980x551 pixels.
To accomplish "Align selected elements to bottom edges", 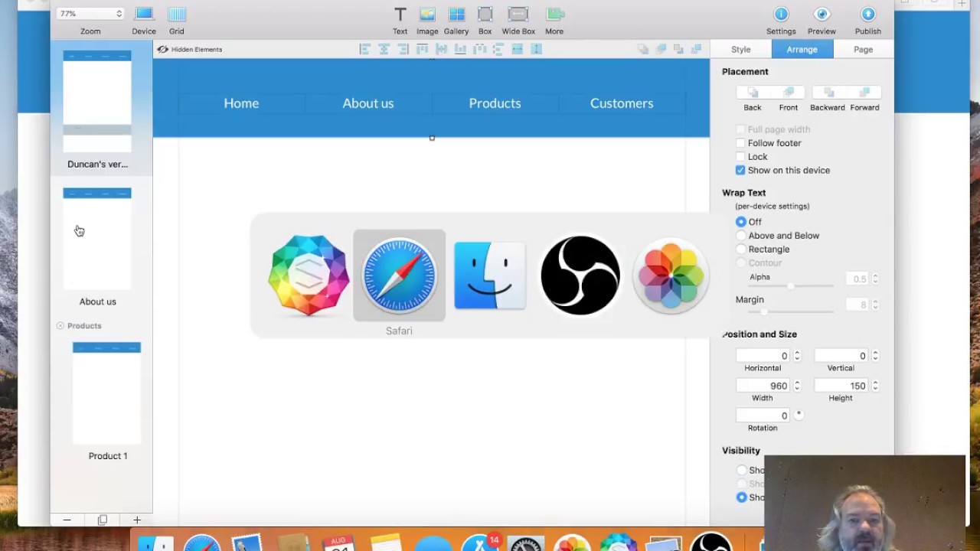I will (460, 49).
